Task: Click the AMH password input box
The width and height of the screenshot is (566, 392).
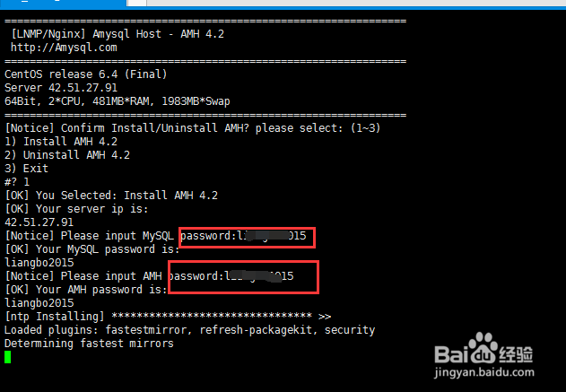Action: [x=242, y=277]
